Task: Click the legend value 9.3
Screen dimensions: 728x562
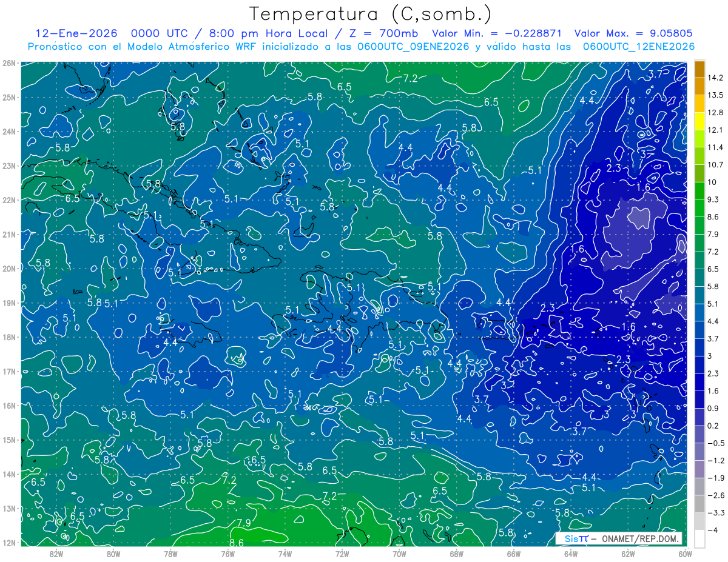Action: click(715, 199)
